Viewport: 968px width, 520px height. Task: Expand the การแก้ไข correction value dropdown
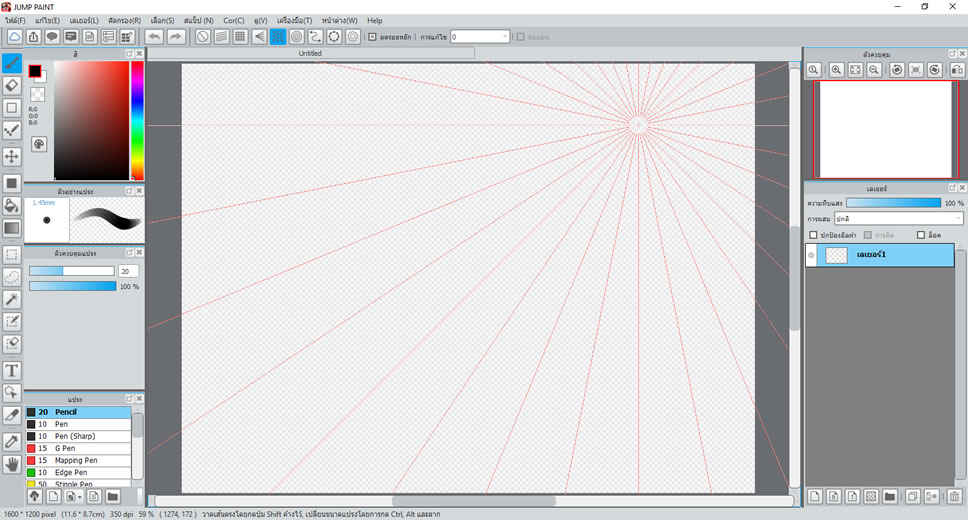(504, 37)
